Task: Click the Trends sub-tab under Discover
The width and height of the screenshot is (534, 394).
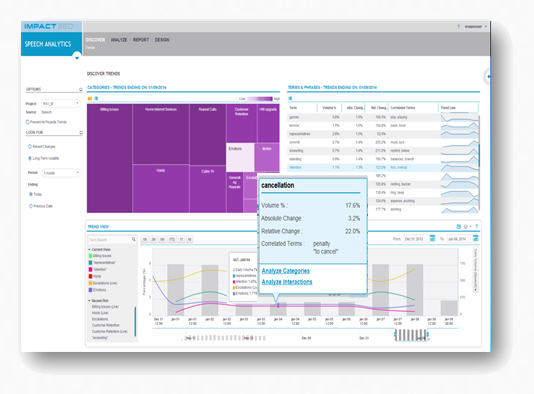Action: coord(90,47)
